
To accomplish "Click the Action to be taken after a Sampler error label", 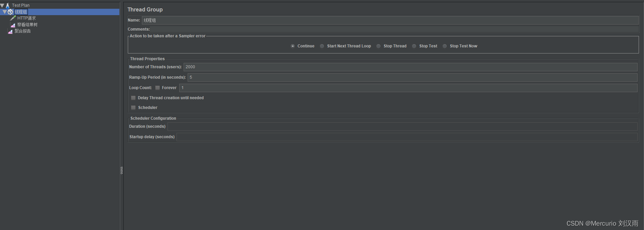I will tap(167, 36).
